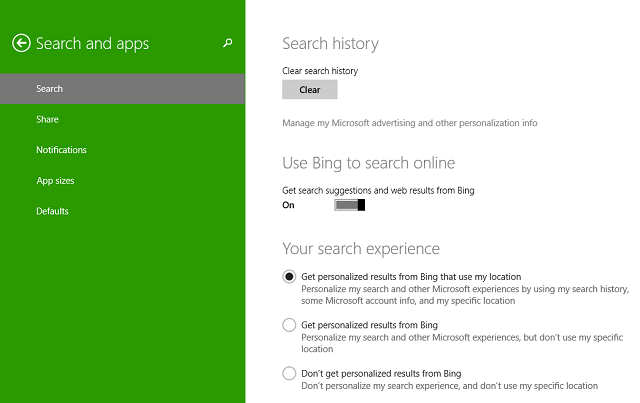Open the Notifications settings section
This screenshot has width=640, height=403.
point(61,150)
